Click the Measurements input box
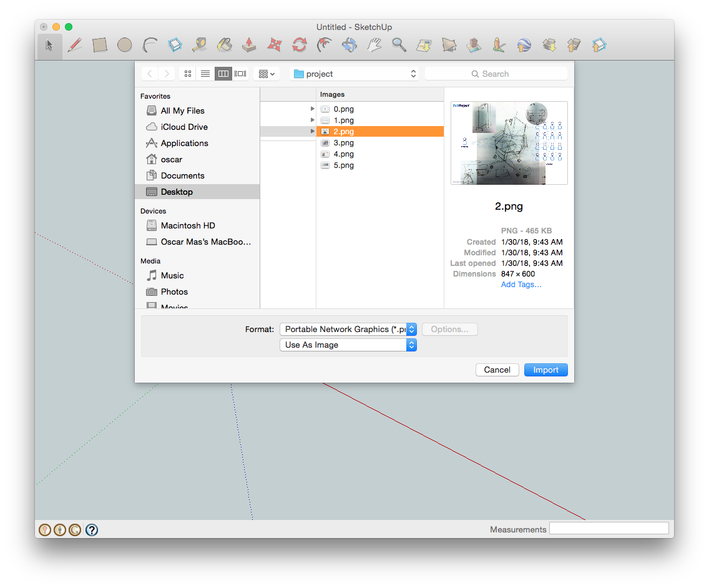The height and width of the screenshot is (588, 709). 609,528
